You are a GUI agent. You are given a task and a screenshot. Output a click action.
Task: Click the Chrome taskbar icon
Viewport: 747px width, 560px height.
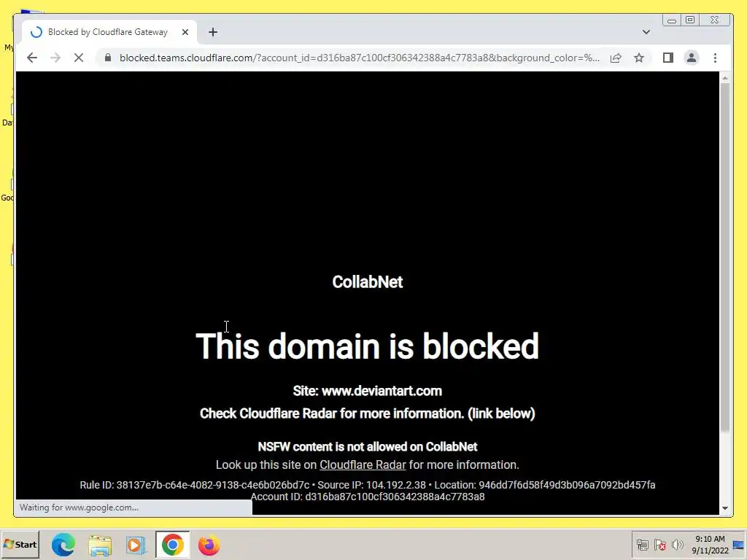point(172,545)
